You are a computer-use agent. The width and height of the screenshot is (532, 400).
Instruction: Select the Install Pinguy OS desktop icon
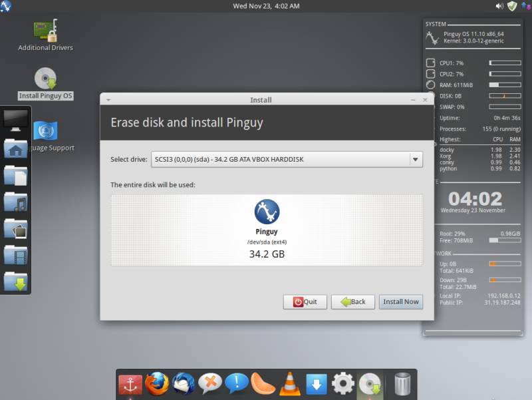45,84
